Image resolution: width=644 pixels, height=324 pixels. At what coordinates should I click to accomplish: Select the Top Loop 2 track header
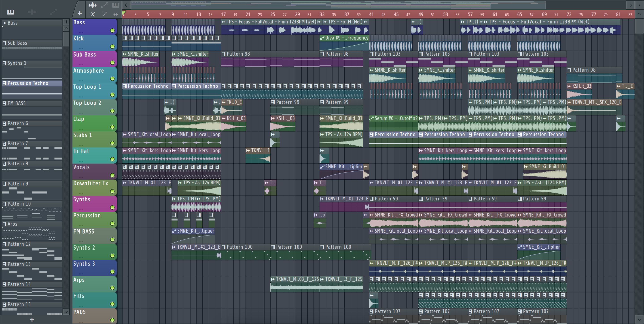coord(95,107)
